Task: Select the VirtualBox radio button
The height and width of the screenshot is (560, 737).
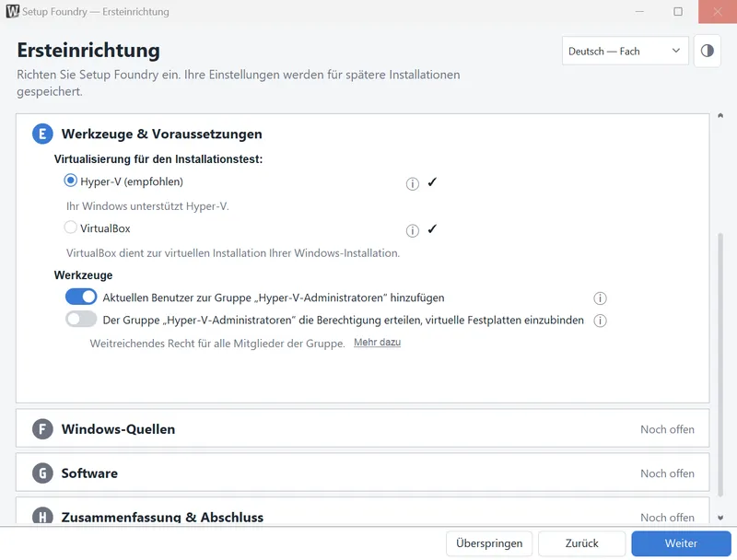Action: coord(71,227)
